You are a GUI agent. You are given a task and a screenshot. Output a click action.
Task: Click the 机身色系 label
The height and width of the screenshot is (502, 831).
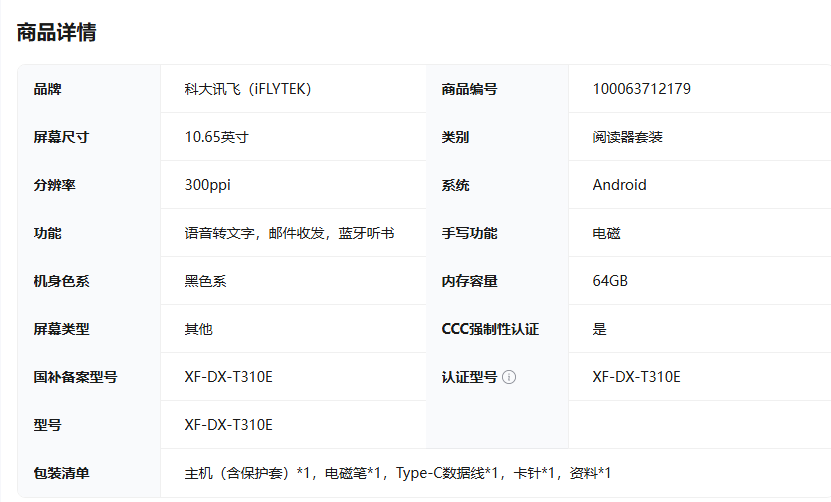(x=61, y=281)
